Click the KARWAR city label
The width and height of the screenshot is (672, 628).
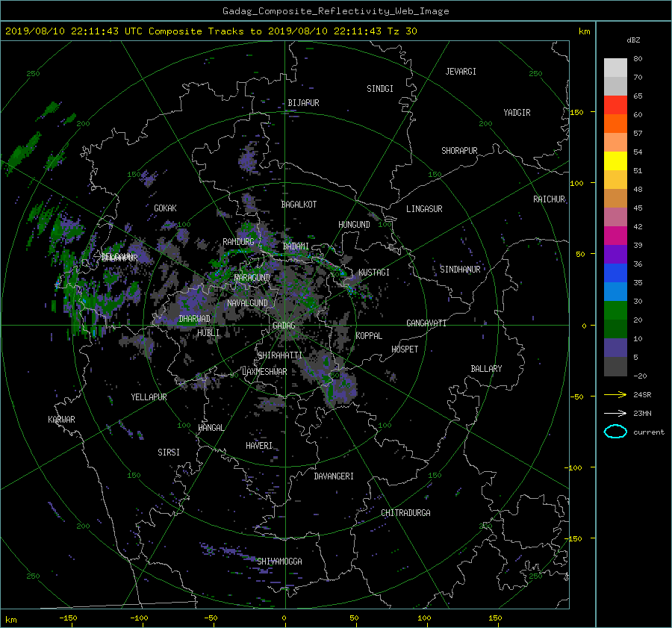61,419
